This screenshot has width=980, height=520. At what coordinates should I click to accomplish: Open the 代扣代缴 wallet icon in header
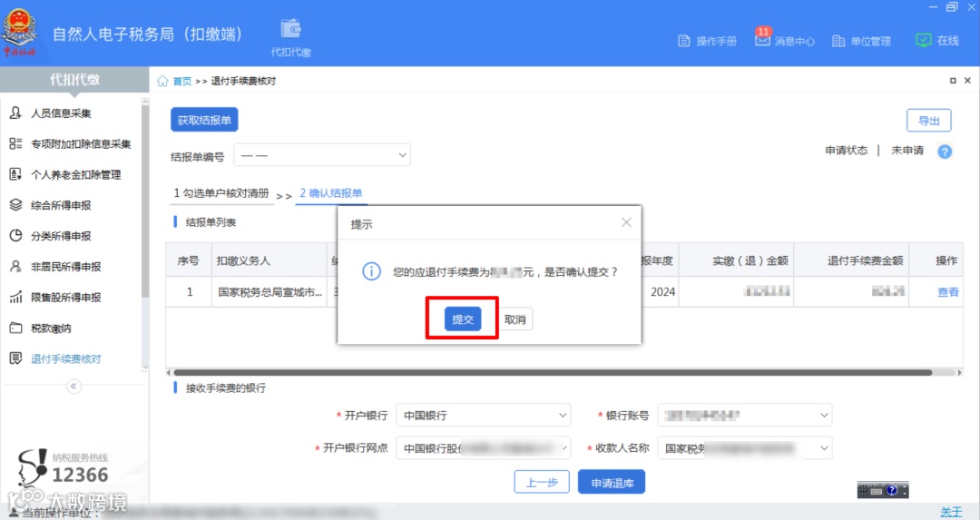[x=291, y=29]
